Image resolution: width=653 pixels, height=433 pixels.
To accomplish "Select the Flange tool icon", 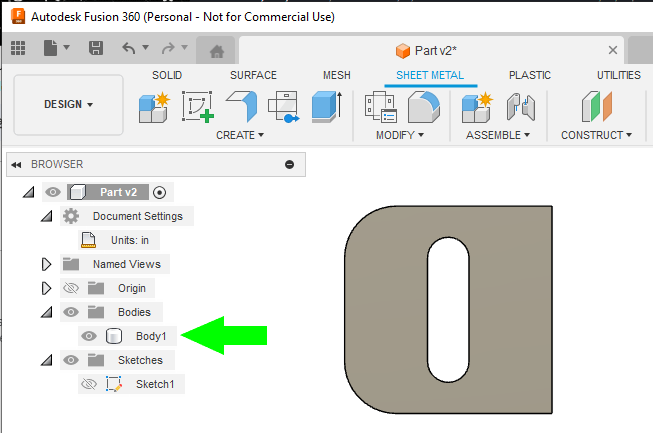I will pyautogui.click(x=241, y=105).
